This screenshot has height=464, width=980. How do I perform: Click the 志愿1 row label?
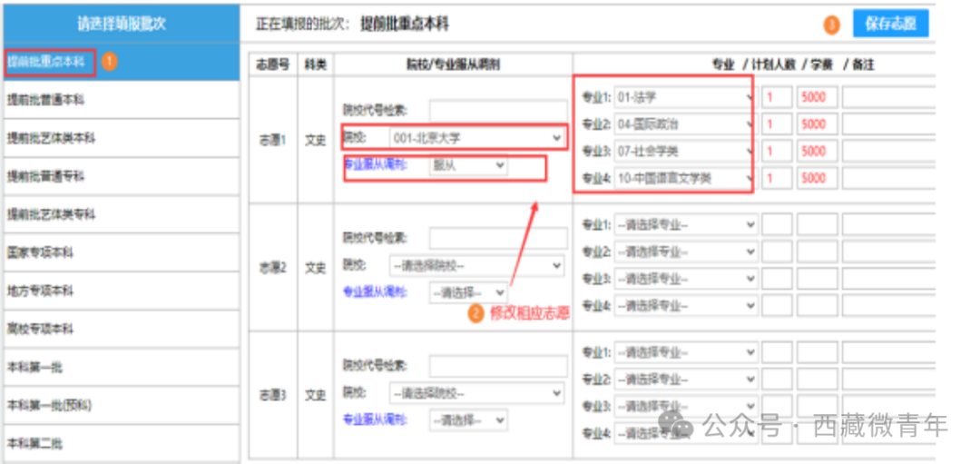(x=273, y=140)
